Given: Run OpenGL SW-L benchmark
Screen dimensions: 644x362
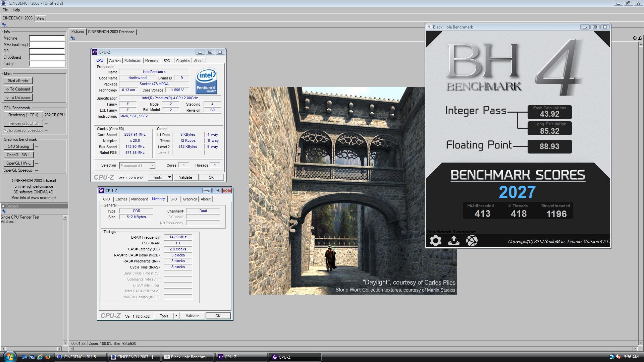Looking at the screenshot, I should point(18,155).
